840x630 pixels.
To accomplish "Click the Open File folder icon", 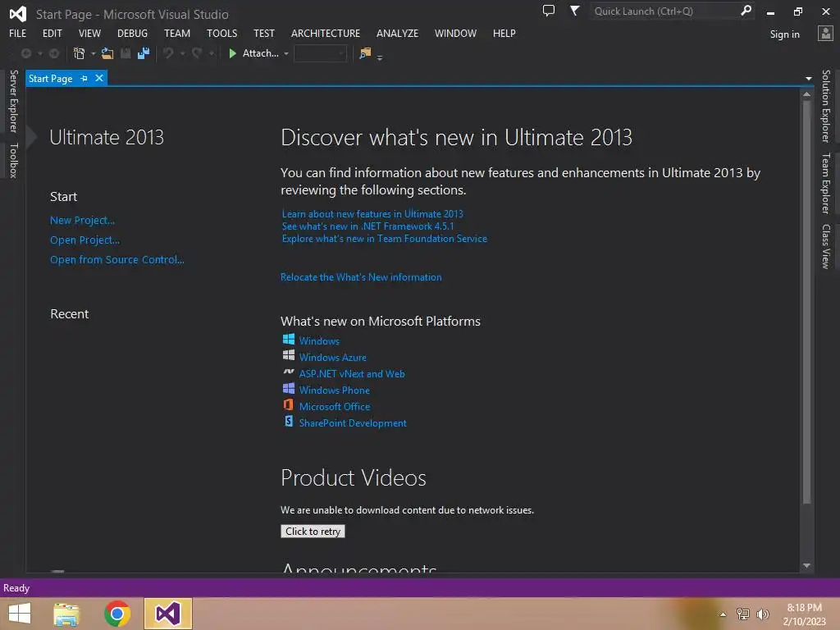I will pyautogui.click(x=107, y=53).
